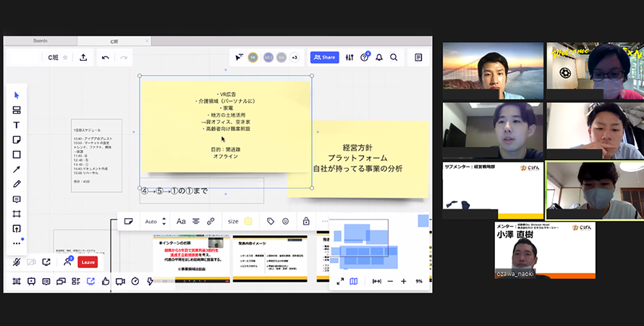The height and width of the screenshot is (326, 644).
Task: Expand the +3 collaborators list
Action: (294, 57)
